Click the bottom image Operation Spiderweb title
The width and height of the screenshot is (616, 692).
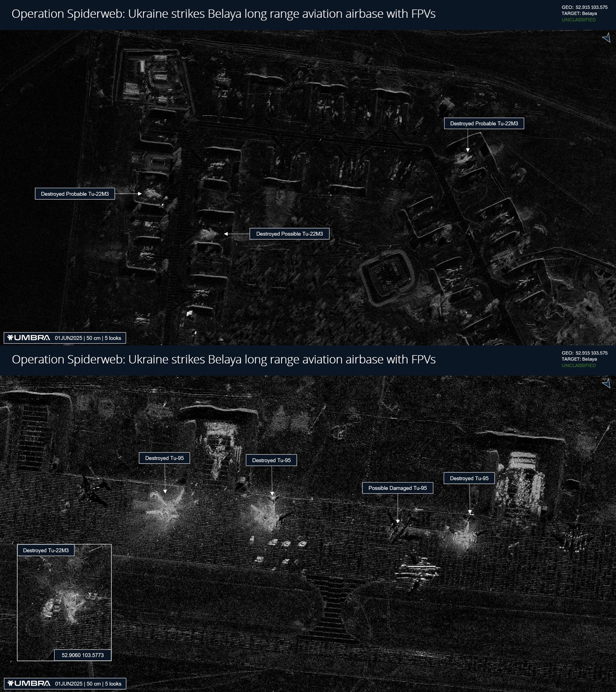(x=223, y=359)
